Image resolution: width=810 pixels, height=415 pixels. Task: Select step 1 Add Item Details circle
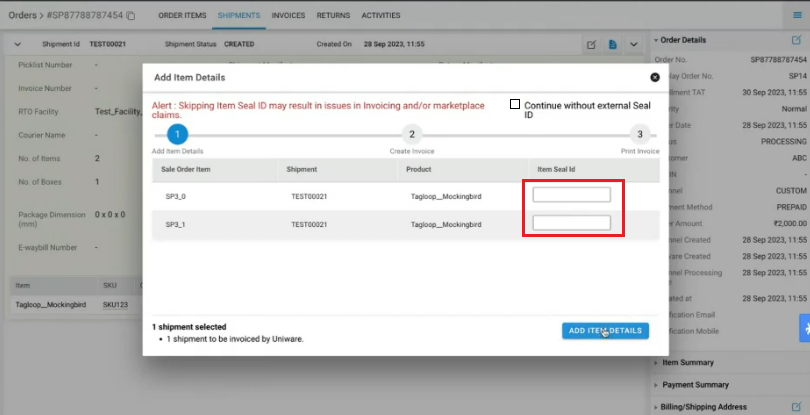click(x=177, y=134)
